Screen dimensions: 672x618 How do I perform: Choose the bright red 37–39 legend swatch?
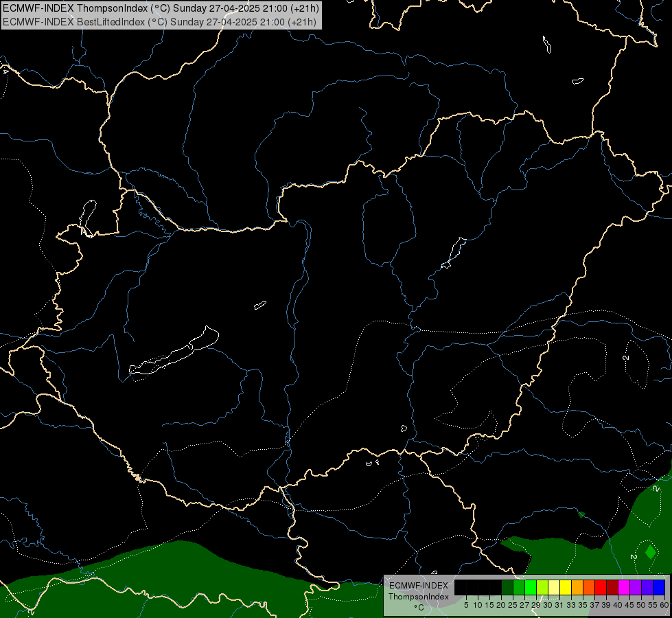601,587
